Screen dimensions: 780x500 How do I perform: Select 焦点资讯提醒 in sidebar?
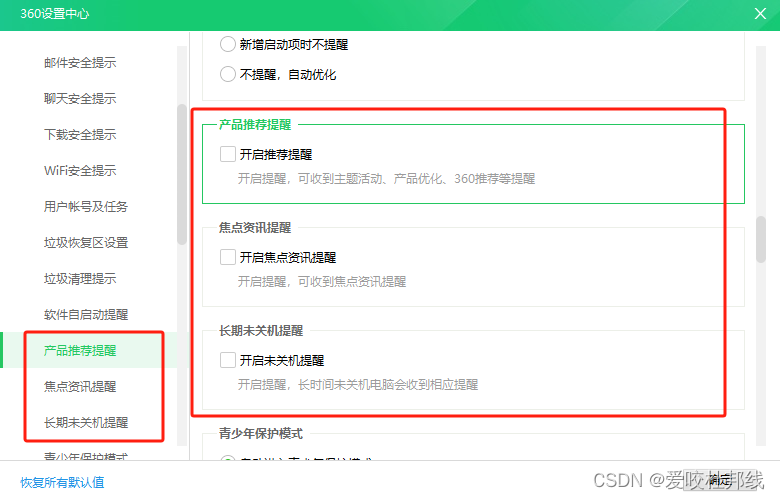(80, 387)
